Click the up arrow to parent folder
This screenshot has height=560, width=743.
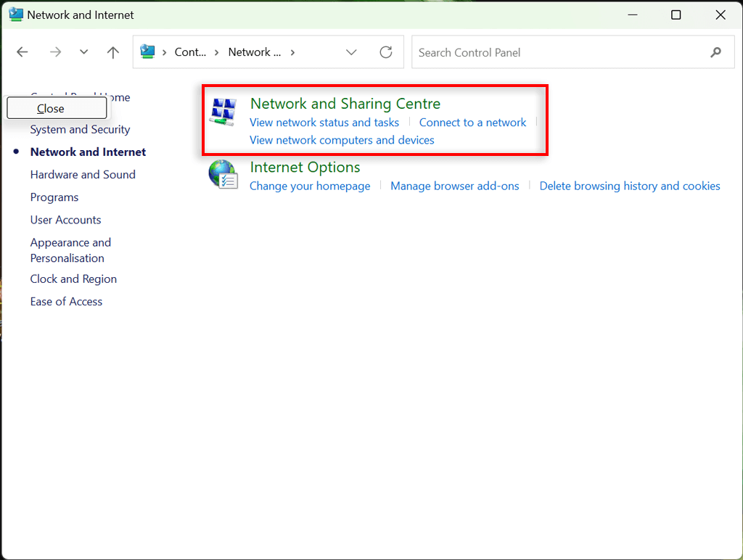[x=112, y=52]
